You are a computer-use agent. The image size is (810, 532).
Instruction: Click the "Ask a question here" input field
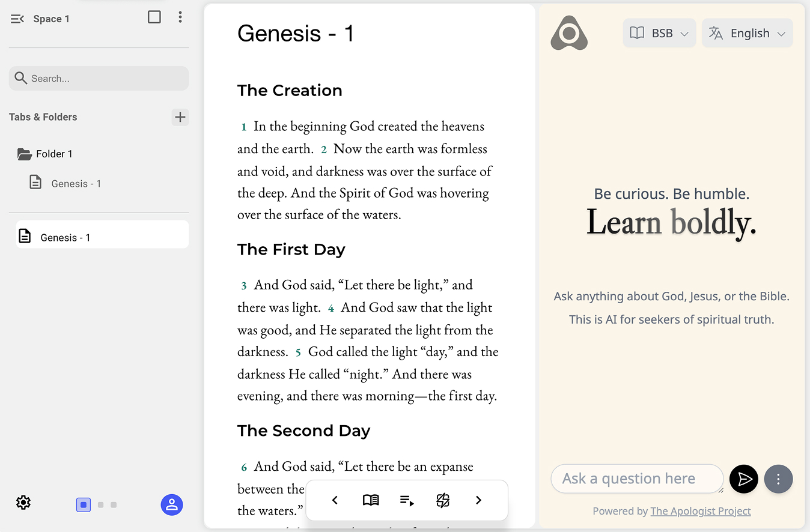(x=636, y=479)
